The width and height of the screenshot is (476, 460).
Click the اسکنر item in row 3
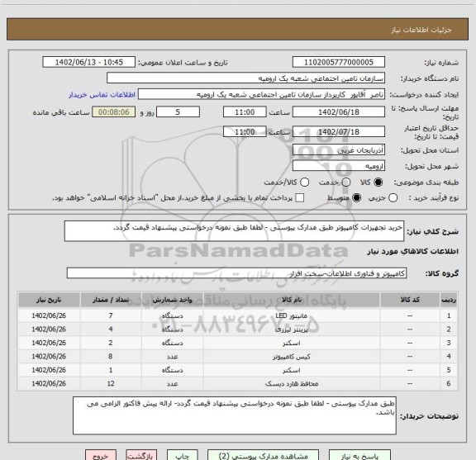(x=292, y=343)
